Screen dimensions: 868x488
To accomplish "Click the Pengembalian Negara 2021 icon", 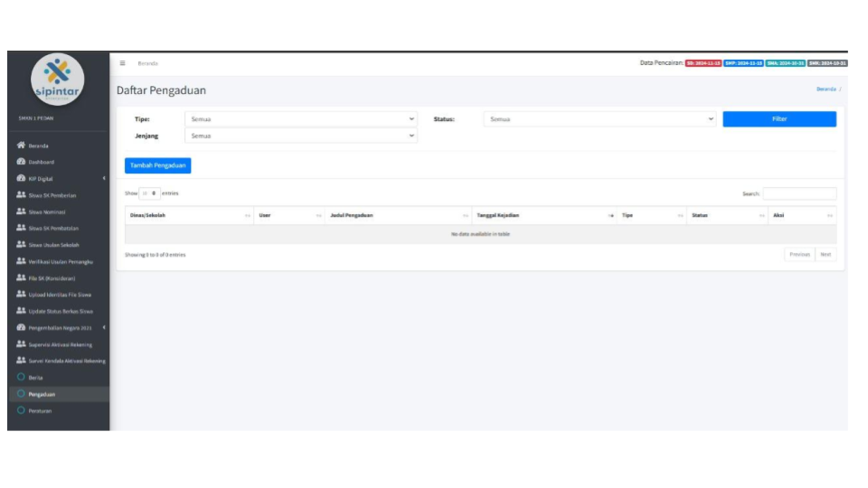I will 21,327.
